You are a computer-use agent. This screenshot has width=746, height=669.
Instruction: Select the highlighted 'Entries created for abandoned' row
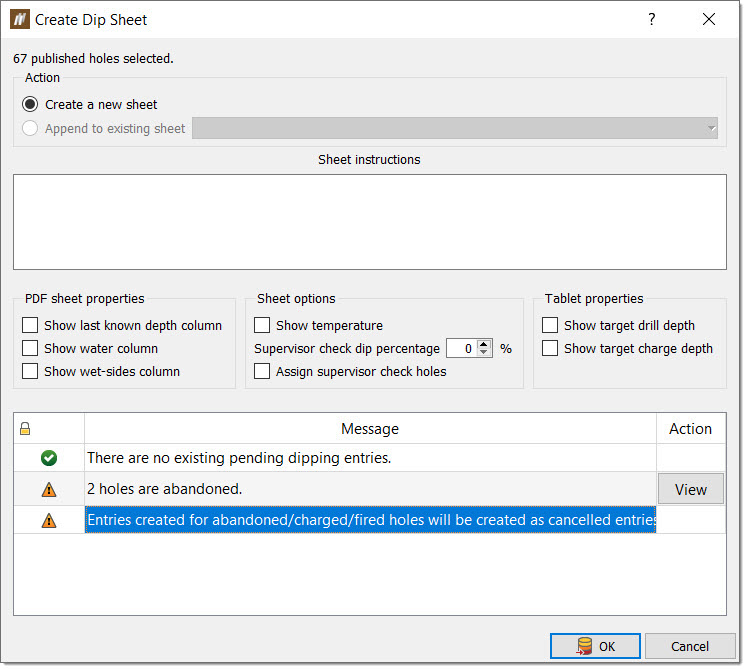[x=370, y=520]
